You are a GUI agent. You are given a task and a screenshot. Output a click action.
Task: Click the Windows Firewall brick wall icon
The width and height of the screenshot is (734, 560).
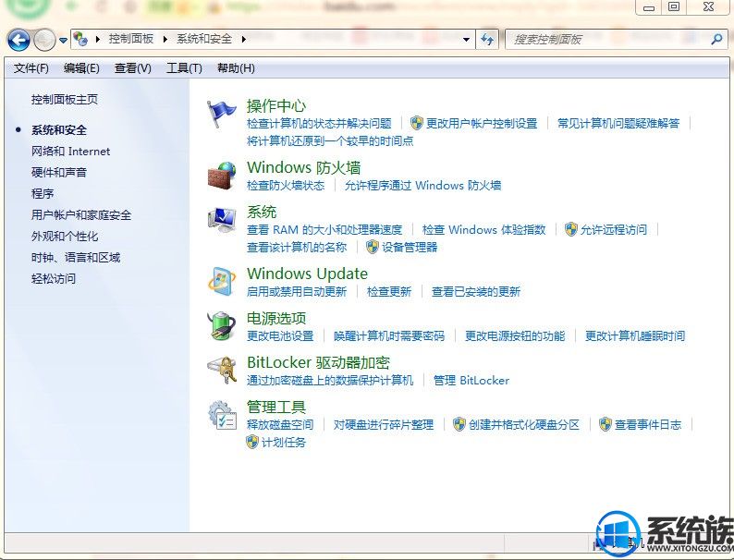pos(222,176)
